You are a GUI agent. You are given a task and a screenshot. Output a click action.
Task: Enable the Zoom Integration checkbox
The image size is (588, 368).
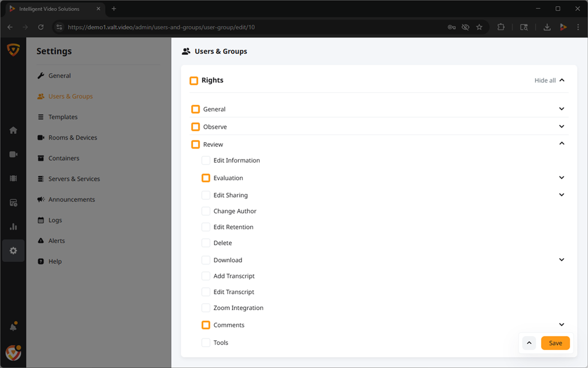pos(206,308)
